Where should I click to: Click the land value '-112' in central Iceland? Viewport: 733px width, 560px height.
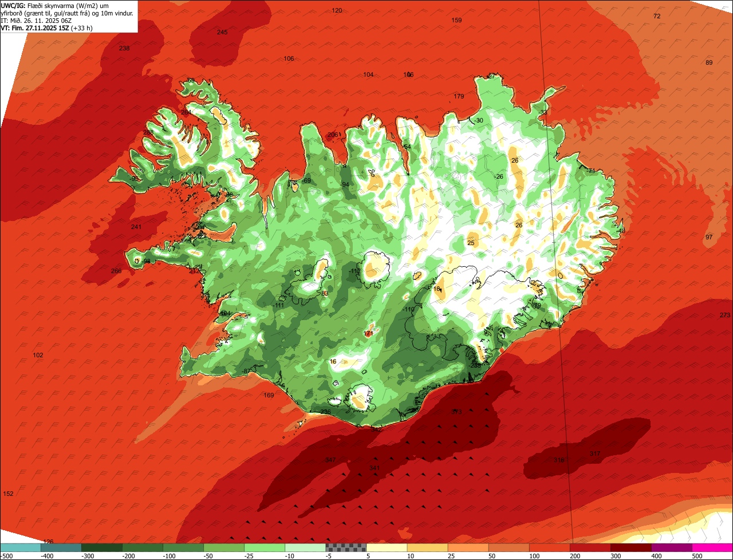click(x=354, y=271)
